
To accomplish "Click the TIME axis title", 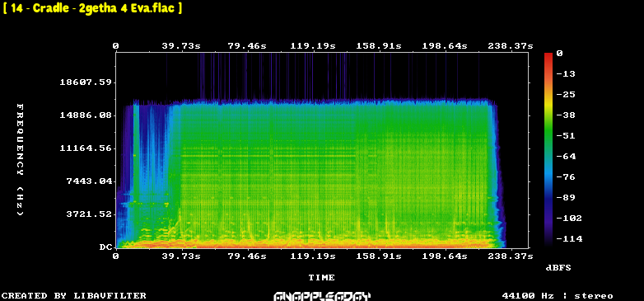I will pyautogui.click(x=322, y=278).
